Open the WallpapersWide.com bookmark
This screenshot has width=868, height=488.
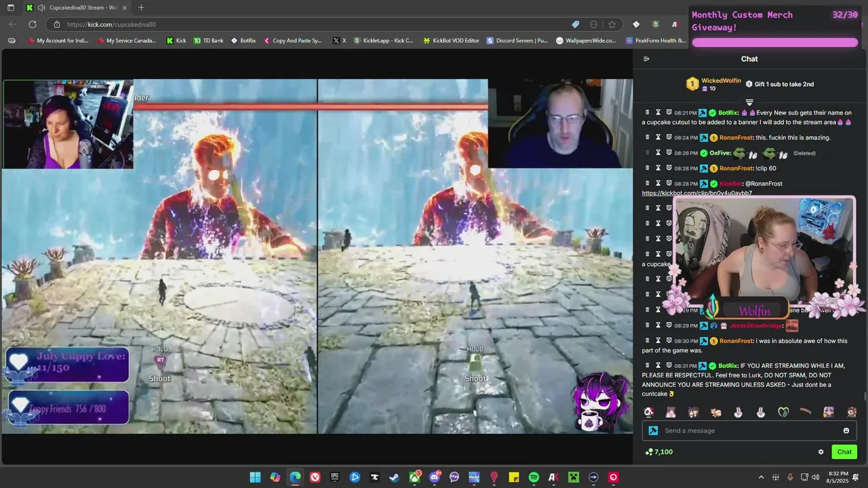point(586,41)
